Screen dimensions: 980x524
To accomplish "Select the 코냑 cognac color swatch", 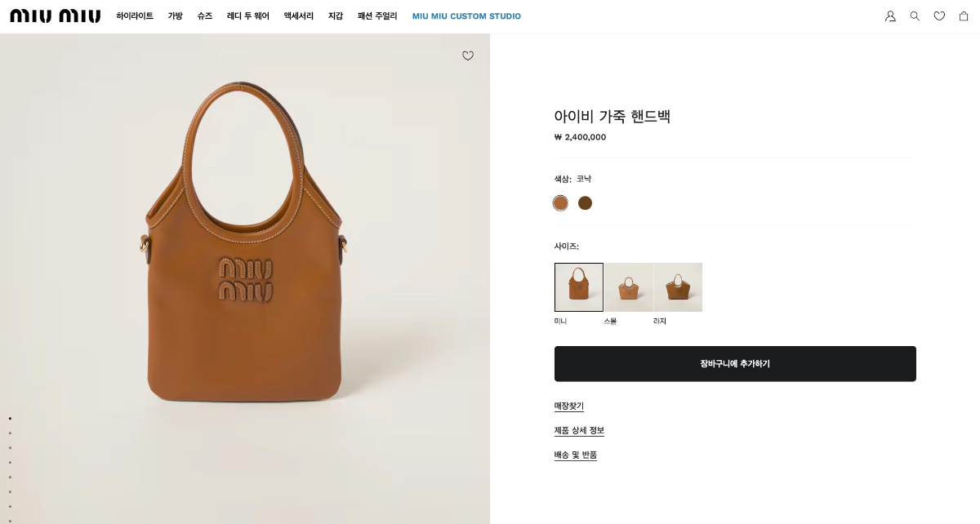I will pos(560,203).
